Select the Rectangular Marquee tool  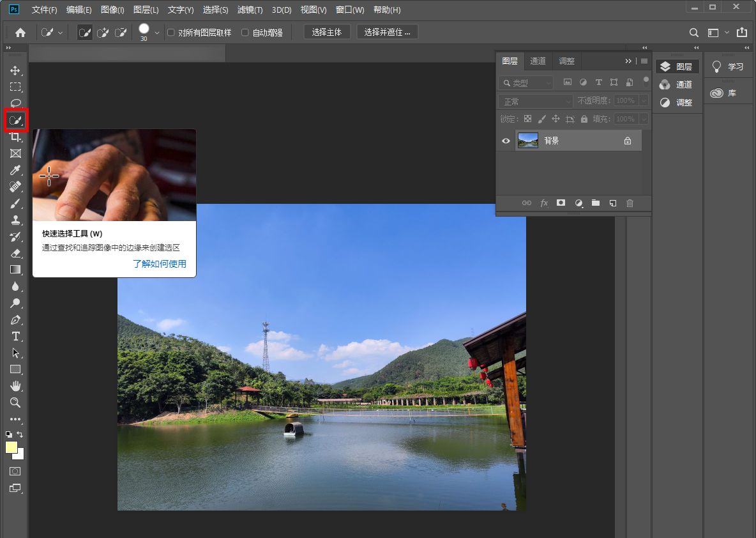click(x=15, y=87)
